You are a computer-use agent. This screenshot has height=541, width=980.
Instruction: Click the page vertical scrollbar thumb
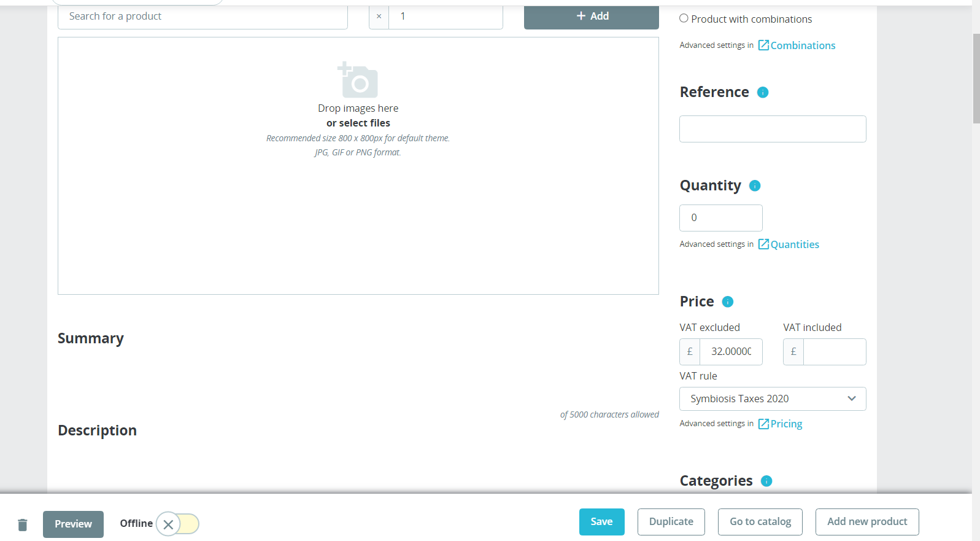(976, 79)
